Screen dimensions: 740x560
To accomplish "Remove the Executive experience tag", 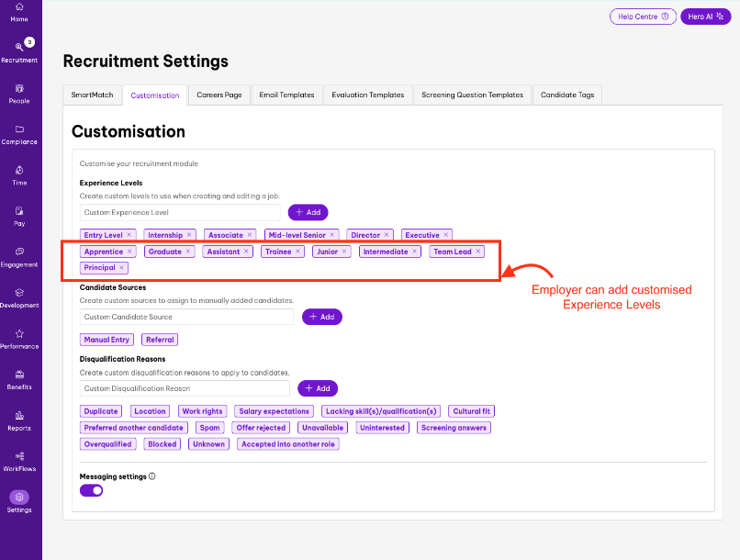I will point(445,235).
